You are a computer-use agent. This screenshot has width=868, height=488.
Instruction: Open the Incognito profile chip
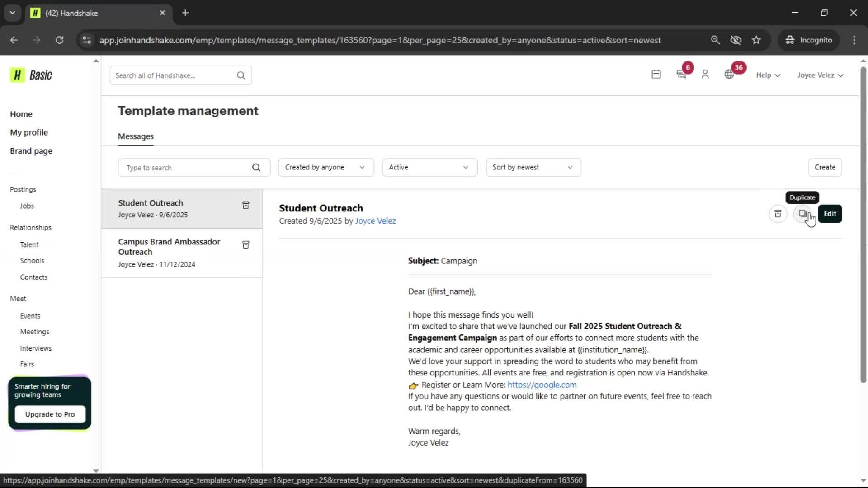coord(809,40)
